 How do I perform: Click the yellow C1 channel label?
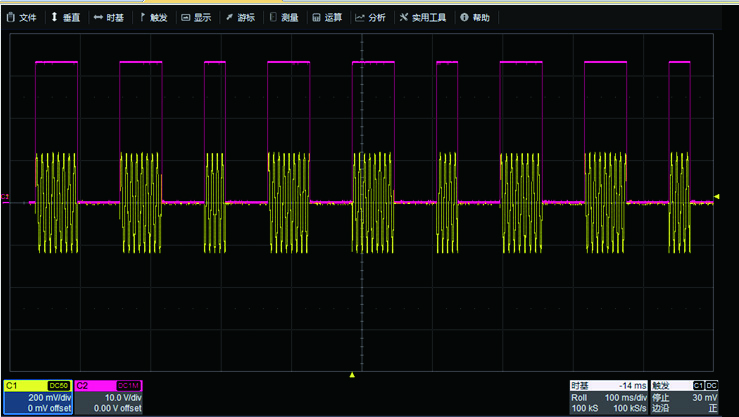pyautogui.click(x=13, y=385)
